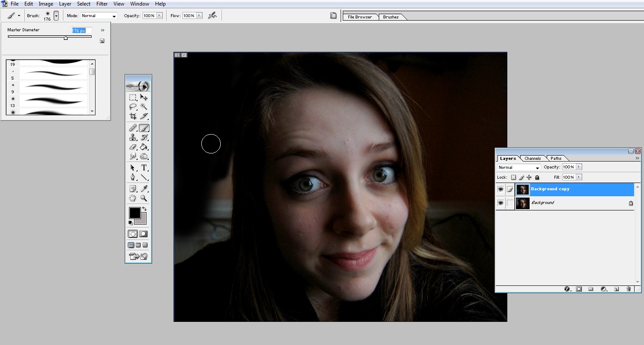This screenshot has width=644, height=345.
Task: Enable the Airbrush option in options bar
Action: tap(212, 15)
